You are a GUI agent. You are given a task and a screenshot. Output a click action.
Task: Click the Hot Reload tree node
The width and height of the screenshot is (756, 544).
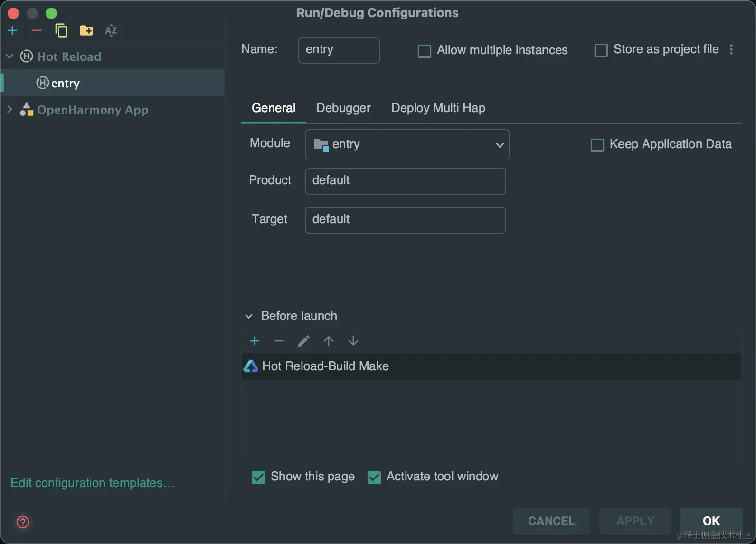(x=69, y=56)
